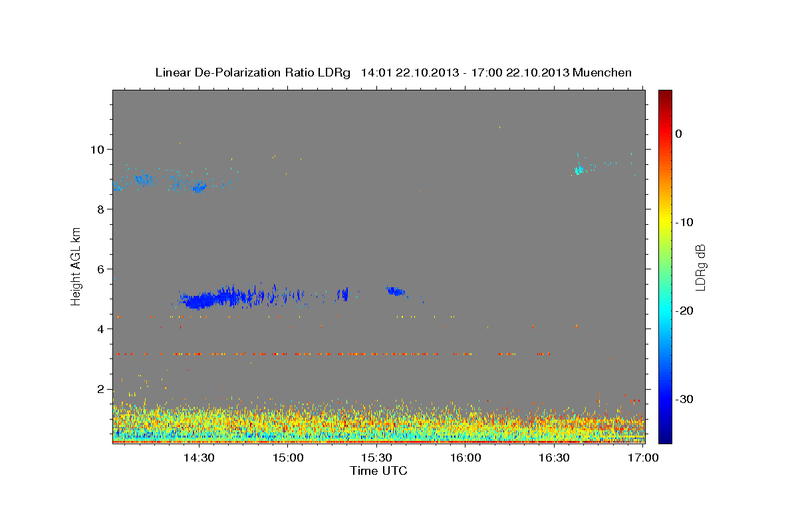Click the blue cloud patch at 15:35 near 5 km
The height and width of the screenshot is (532, 798).
tap(396, 291)
